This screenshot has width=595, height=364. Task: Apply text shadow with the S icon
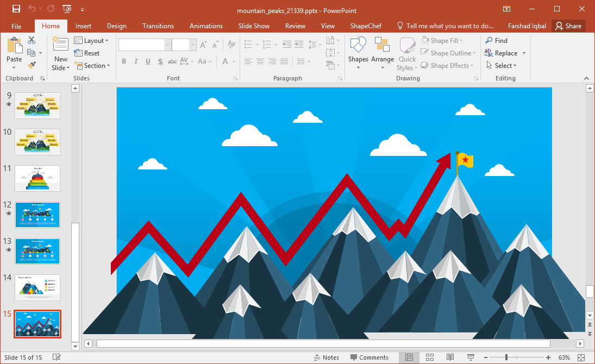(160, 61)
